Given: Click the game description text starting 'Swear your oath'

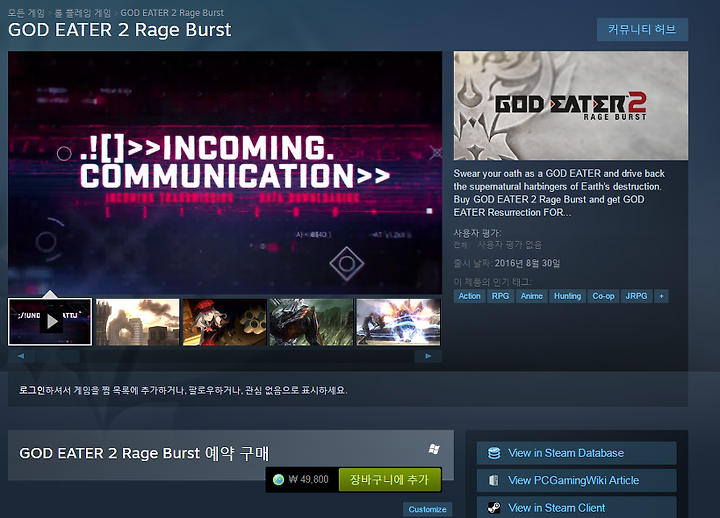Looking at the screenshot, I should click(x=559, y=193).
